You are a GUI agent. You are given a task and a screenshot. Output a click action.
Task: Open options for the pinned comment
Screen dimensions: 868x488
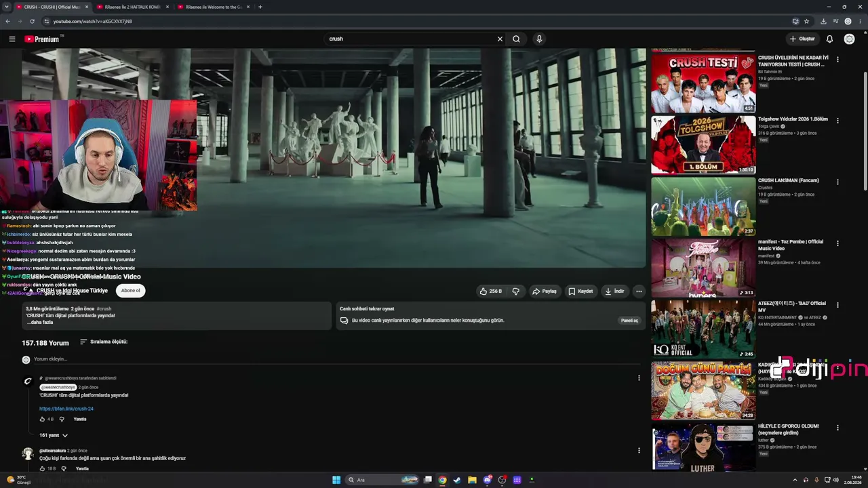[639, 378]
